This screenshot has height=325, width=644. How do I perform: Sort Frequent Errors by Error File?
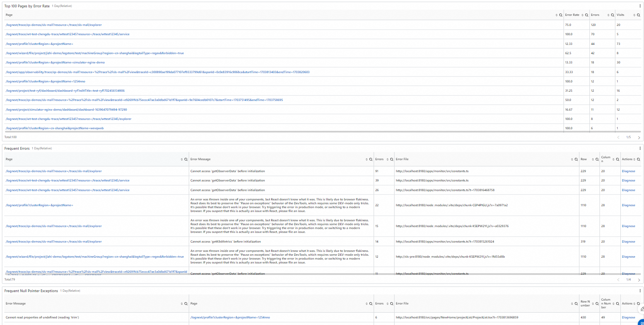point(572,159)
